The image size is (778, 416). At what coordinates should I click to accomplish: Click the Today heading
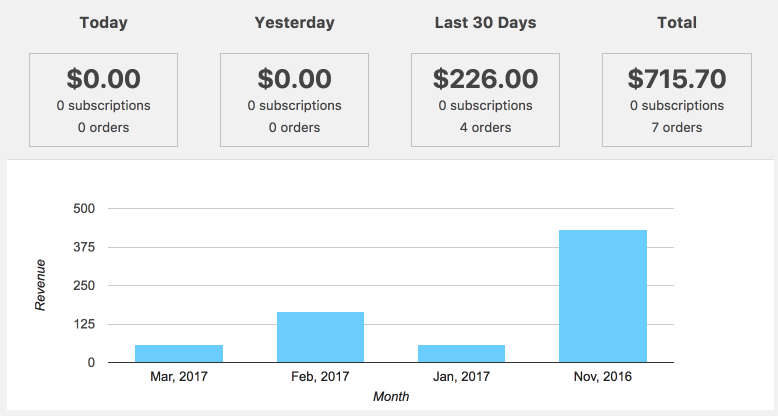coord(104,23)
